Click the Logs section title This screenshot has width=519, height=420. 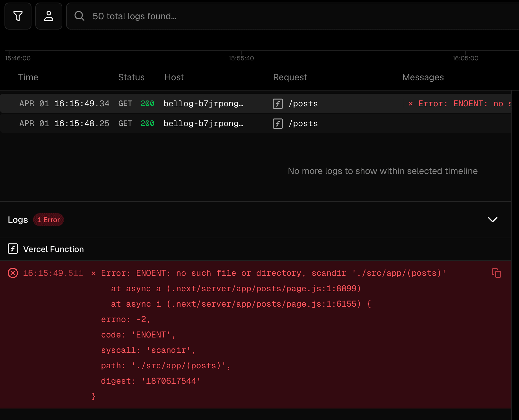point(18,220)
